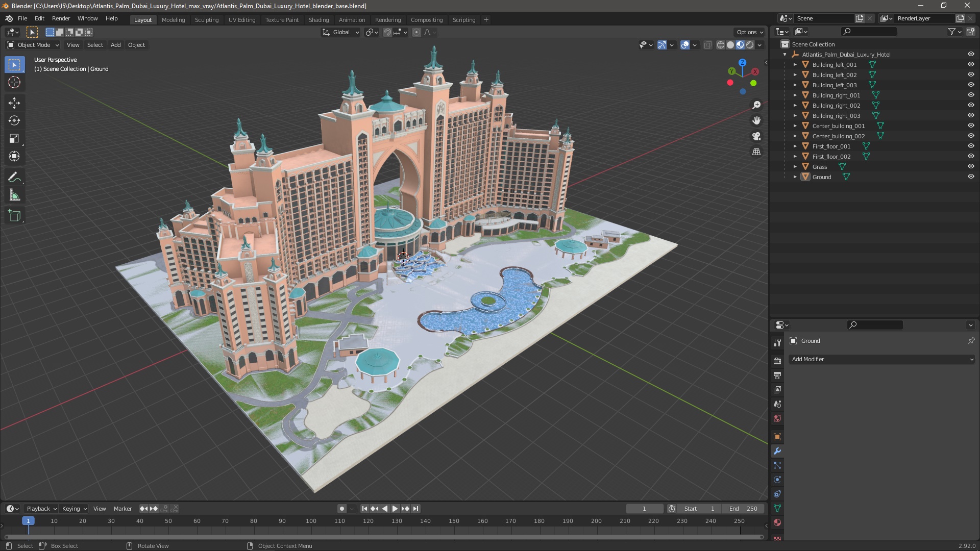The width and height of the screenshot is (980, 551).
Task: Open the Add Modifier dropdown
Action: click(x=882, y=360)
